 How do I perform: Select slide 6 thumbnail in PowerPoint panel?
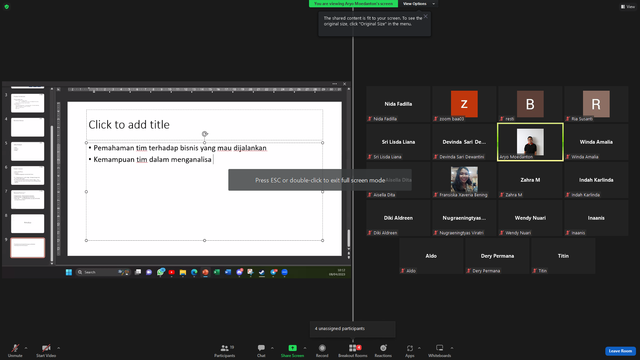(27, 176)
